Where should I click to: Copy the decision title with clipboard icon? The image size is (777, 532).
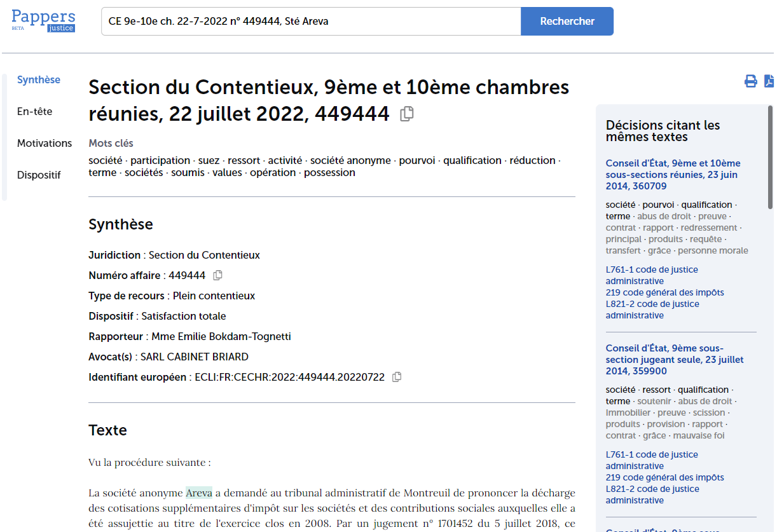tap(407, 114)
